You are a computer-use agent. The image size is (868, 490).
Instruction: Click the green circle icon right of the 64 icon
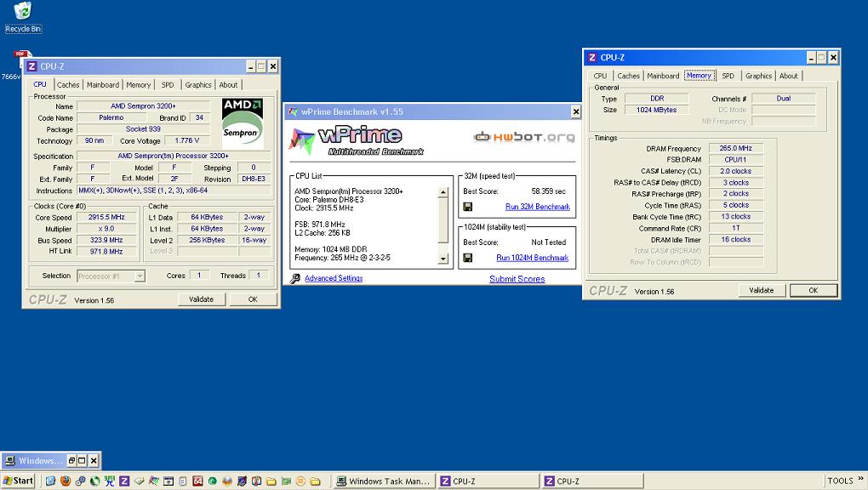[x=213, y=481]
